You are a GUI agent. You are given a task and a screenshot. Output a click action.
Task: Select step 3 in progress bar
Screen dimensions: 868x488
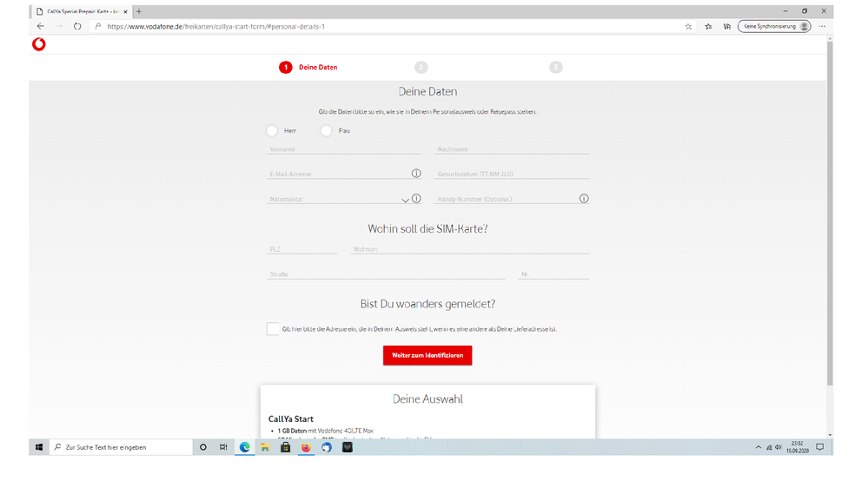pyautogui.click(x=556, y=68)
